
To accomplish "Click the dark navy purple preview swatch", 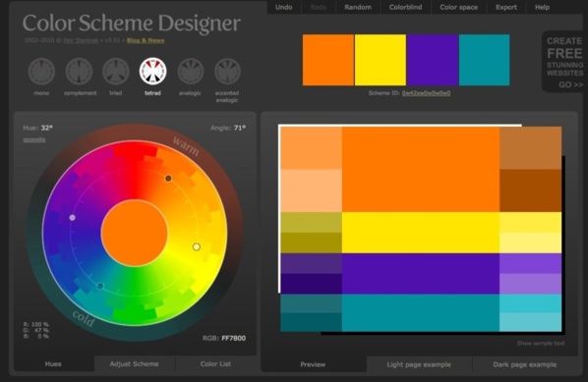I will pyautogui.click(x=312, y=284).
